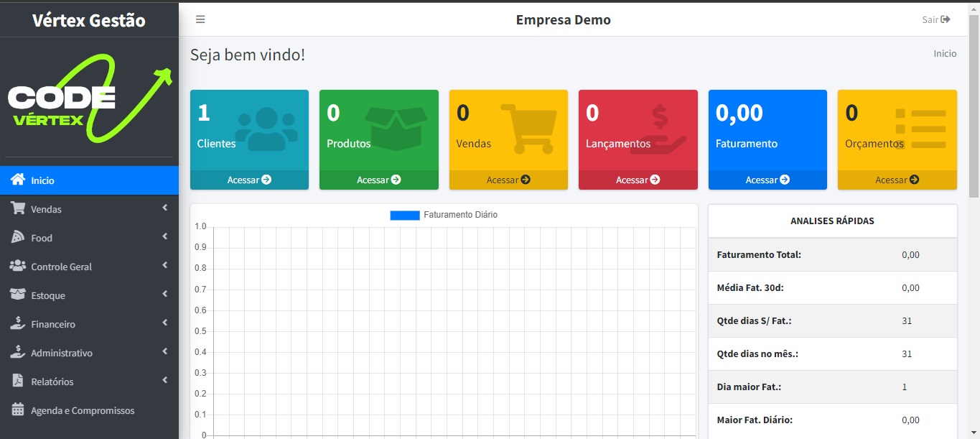Click the people icon beside Controle Geral
Screen dimensions: 980x439
[x=18, y=266]
